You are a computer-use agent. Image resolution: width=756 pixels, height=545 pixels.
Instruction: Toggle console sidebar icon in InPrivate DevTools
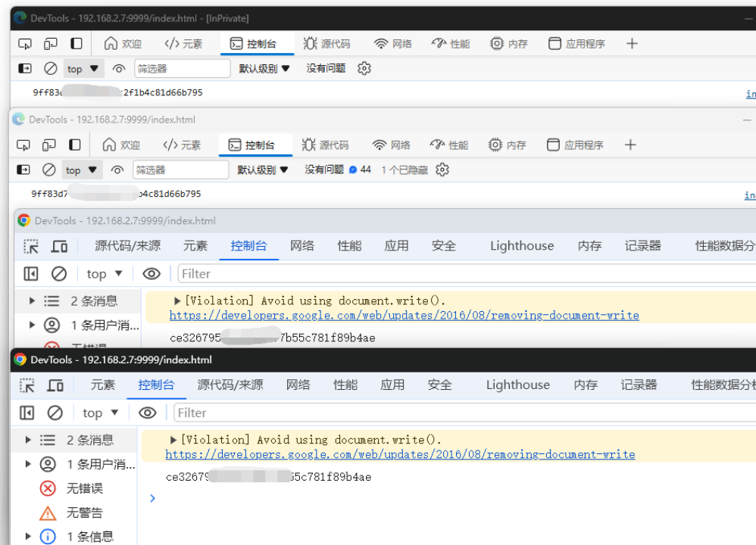[x=24, y=68]
